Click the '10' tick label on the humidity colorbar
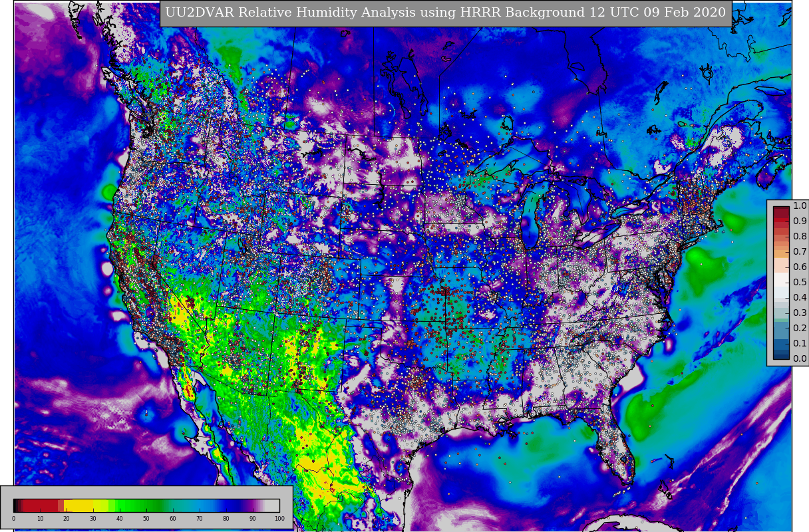This screenshot has height=532, width=809. (x=40, y=519)
